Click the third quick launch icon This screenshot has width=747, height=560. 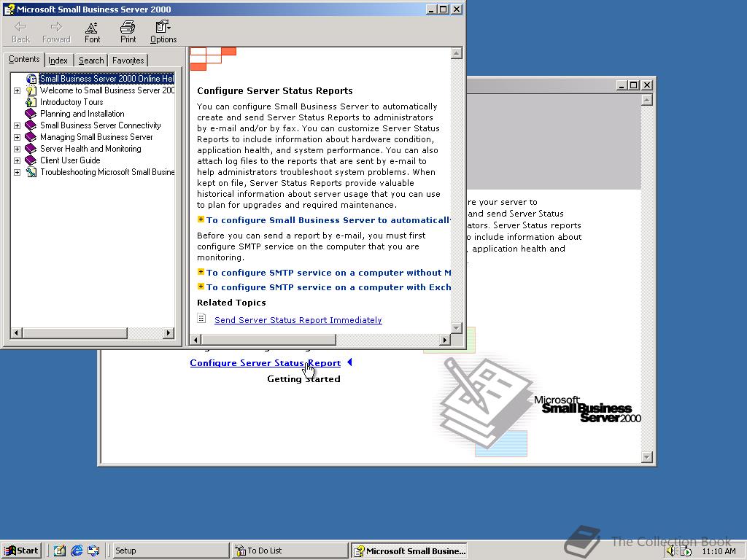pyautogui.click(x=93, y=551)
